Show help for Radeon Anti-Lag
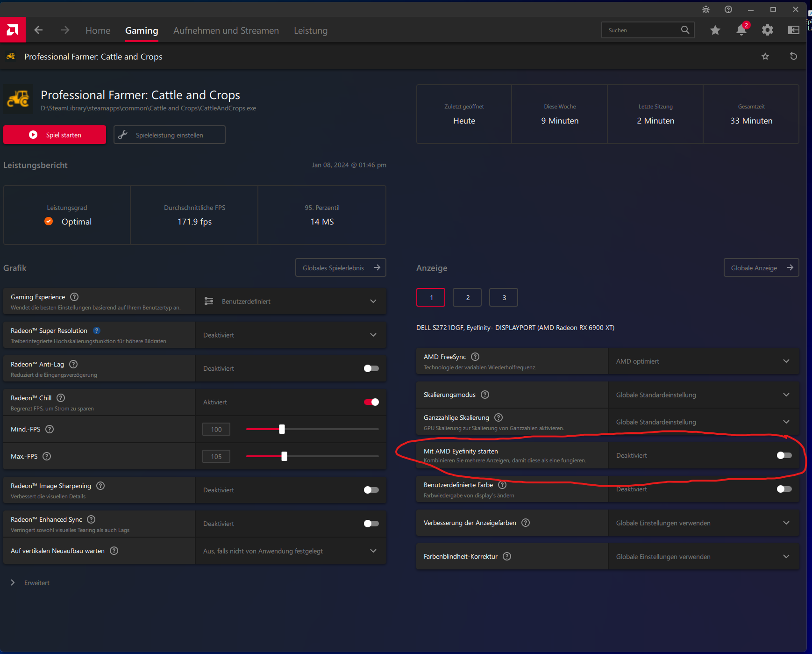The height and width of the screenshot is (654, 812). pyautogui.click(x=73, y=364)
